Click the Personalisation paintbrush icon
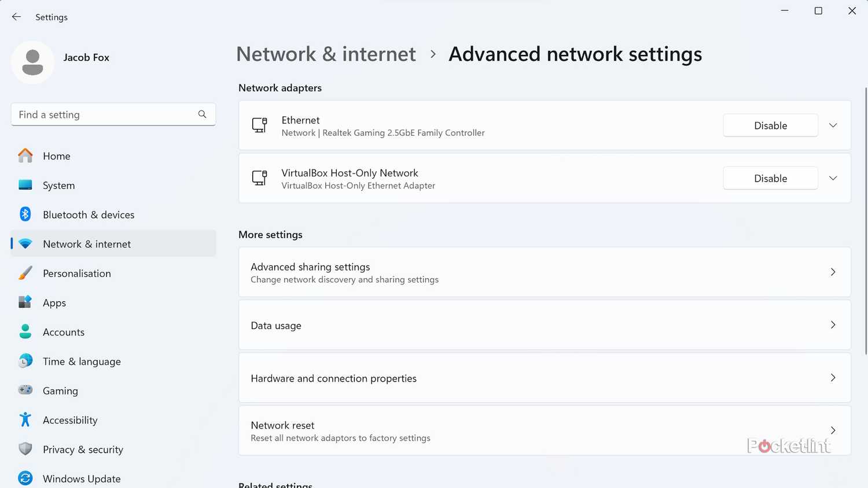 point(25,273)
